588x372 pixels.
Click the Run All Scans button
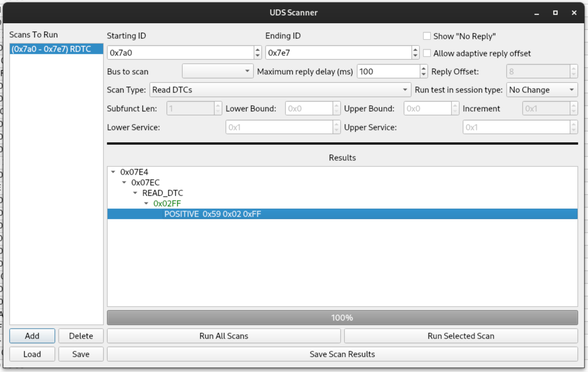click(224, 336)
